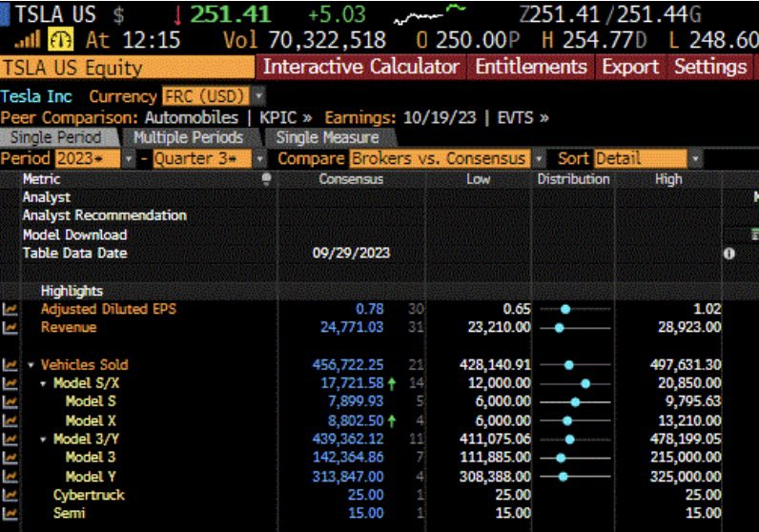Click the green up arrow beside Model X consensus
Image resolution: width=759 pixels, height=532 pixels.
click(x=392, y=421)
